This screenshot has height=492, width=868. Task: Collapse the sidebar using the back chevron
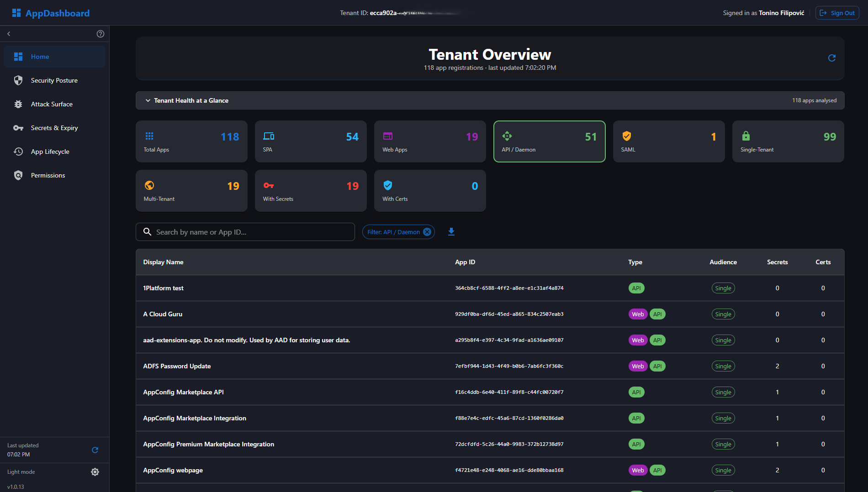(x=8, y=33)
